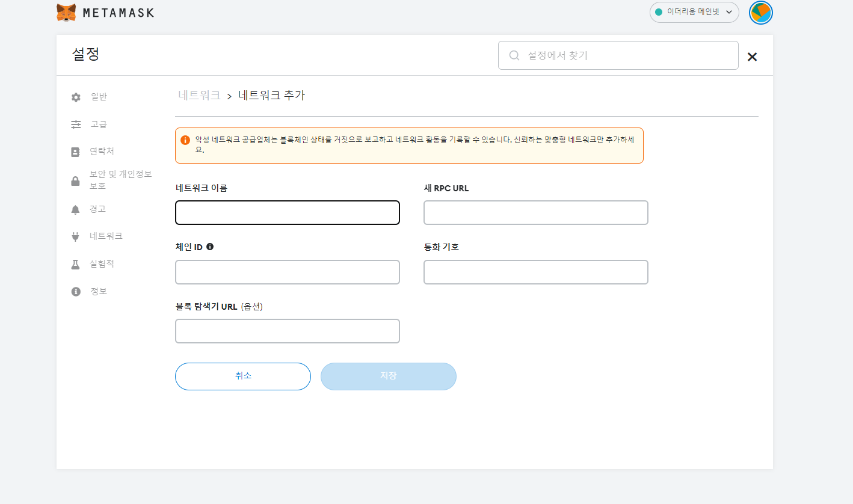Click the MetaMask fox logo
This screenshot has width=853, height=504.
pos(66,11)
